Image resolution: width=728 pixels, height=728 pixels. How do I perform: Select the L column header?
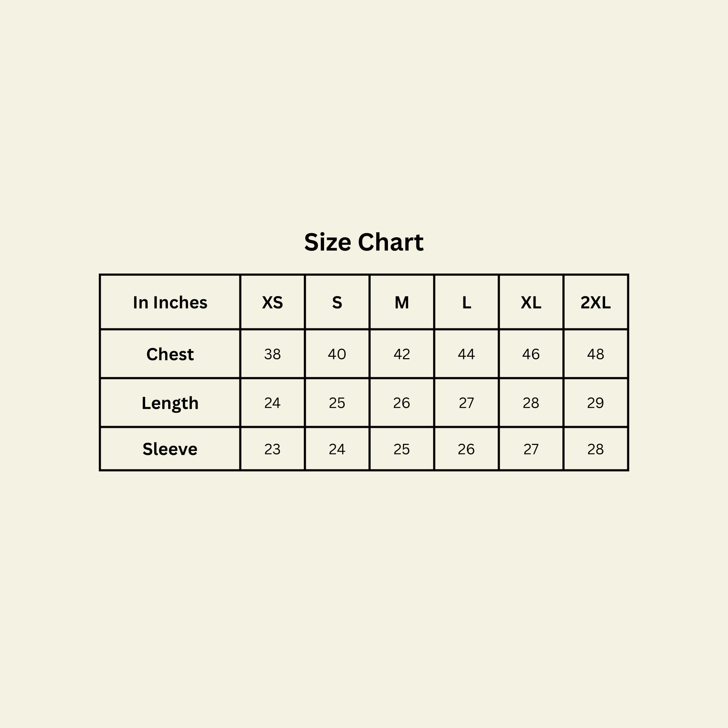coord(467,302)
